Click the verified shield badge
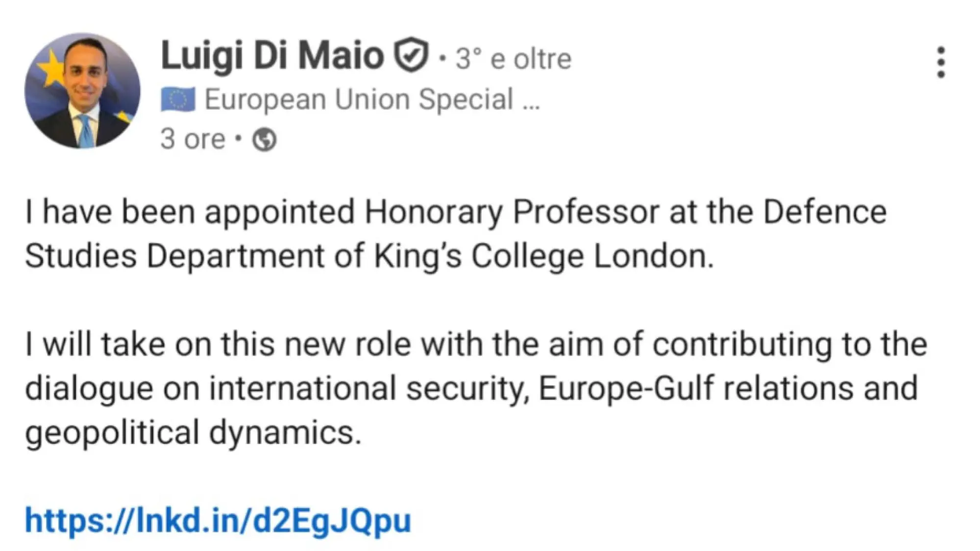The height and width of the screenshot is (551, 980). point(411,55)
